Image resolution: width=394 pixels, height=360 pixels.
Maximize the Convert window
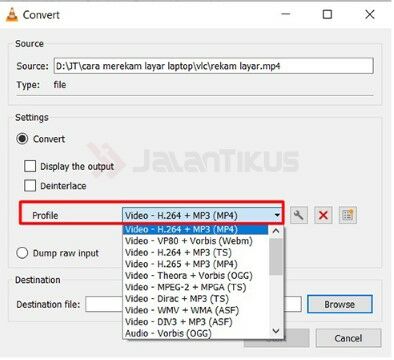[x=327, y=14]
